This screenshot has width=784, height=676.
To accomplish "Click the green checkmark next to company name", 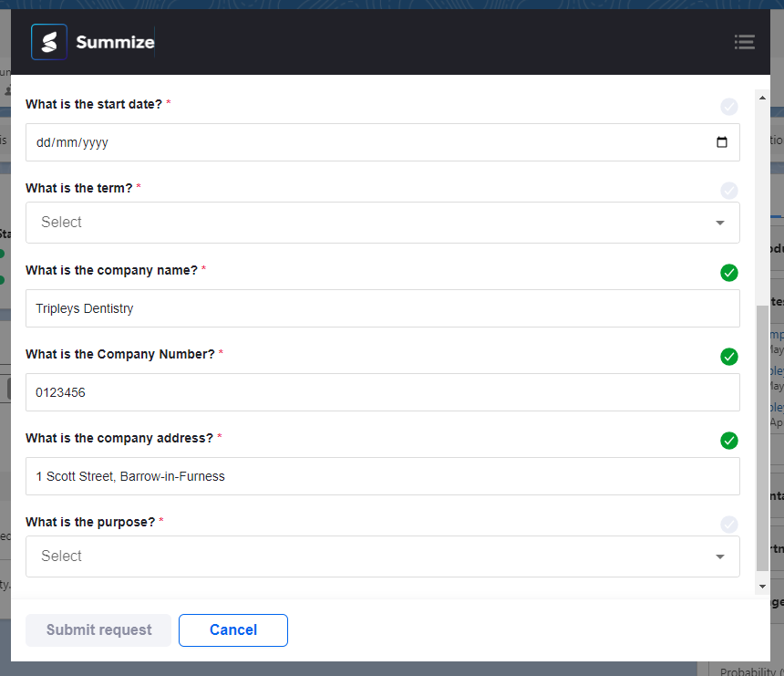I will (728, 273).
